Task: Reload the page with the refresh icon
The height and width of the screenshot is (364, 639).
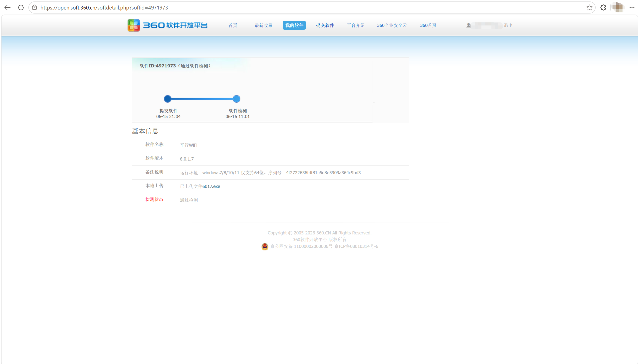Action: (x=21, y=7)
